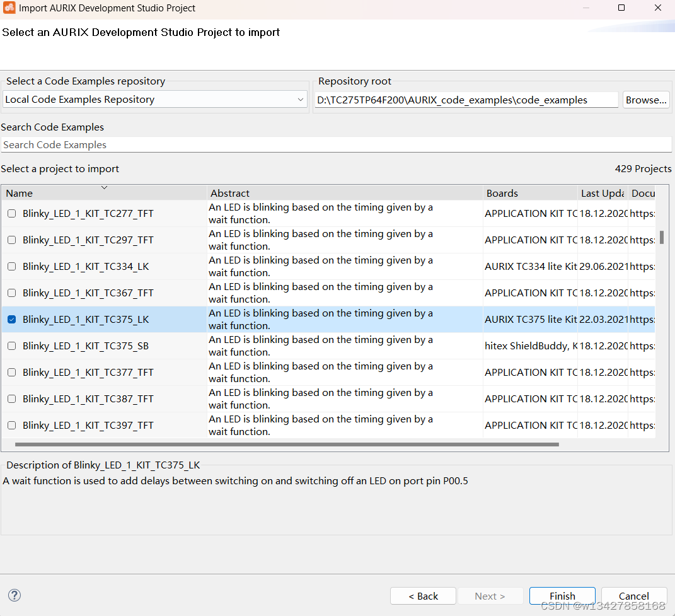
Task: Click the vertical scrollbar thumb of the project list
Action: (x=662, y=237)
